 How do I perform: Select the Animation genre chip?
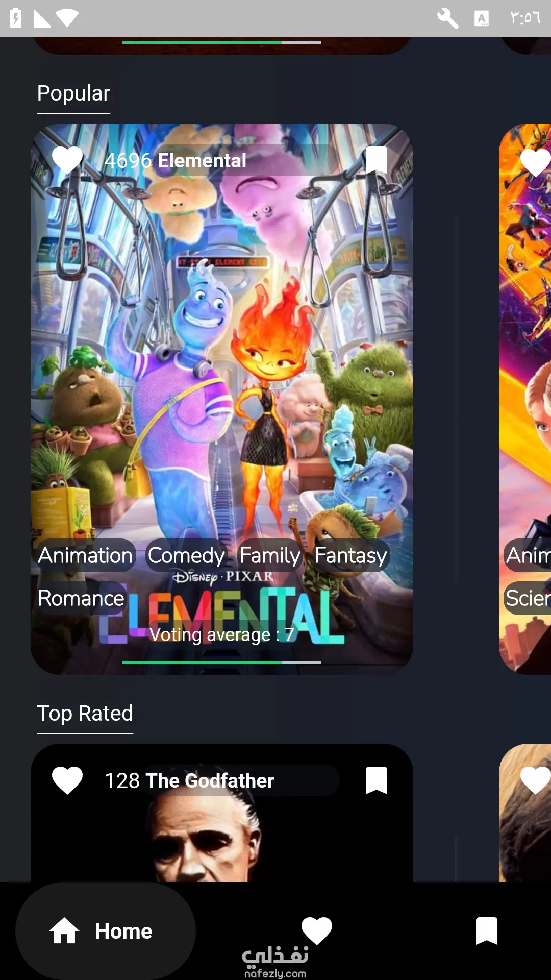(85, 555)
